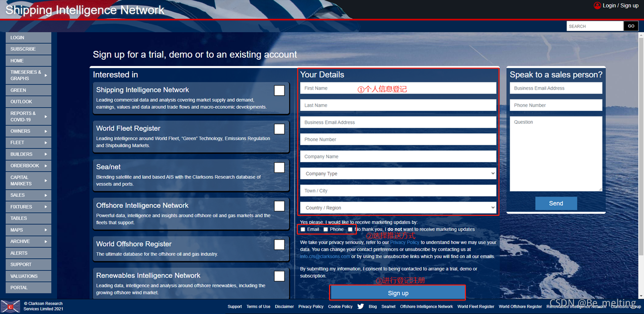Expand the Capital Markets sidebar submenu
Image resolution: width=644 pixels, height=314 pixels.
coord(46,181)
